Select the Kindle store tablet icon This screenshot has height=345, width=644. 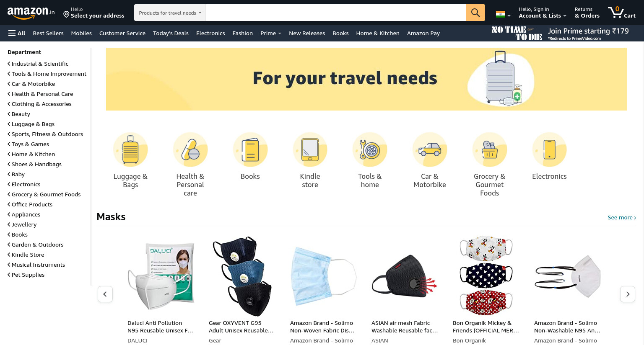point(310,150)
